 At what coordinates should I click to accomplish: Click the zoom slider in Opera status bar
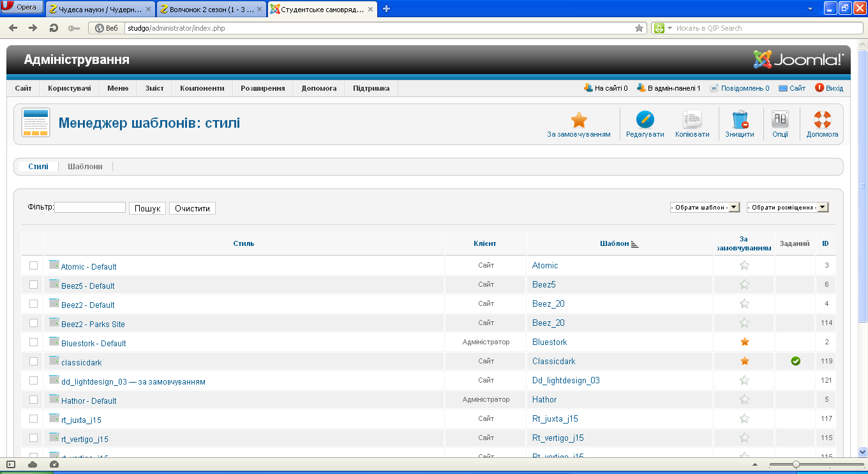coord(796,464)
